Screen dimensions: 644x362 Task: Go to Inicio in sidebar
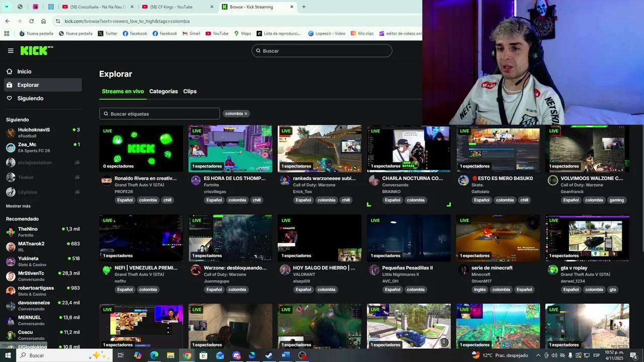[x=43, y=71]
